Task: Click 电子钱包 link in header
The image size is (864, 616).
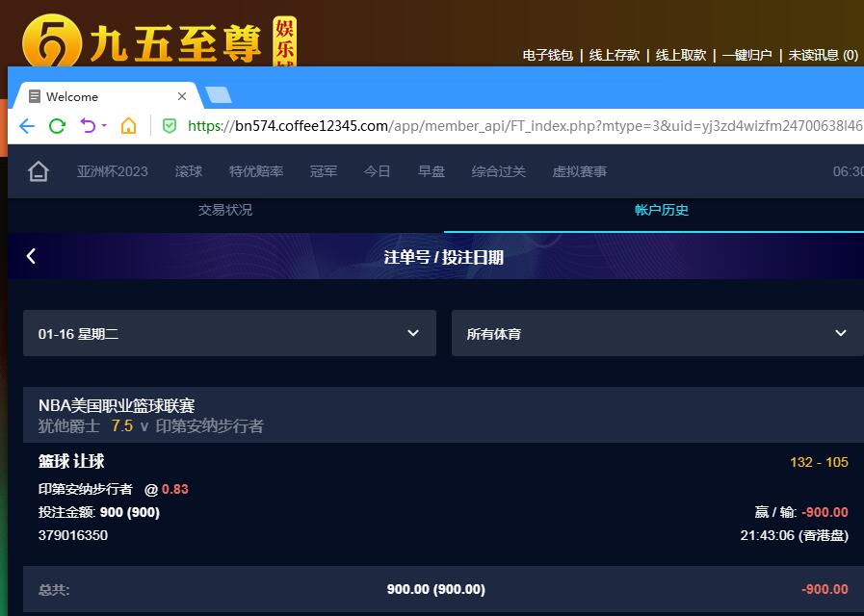Action: (548, 55)
